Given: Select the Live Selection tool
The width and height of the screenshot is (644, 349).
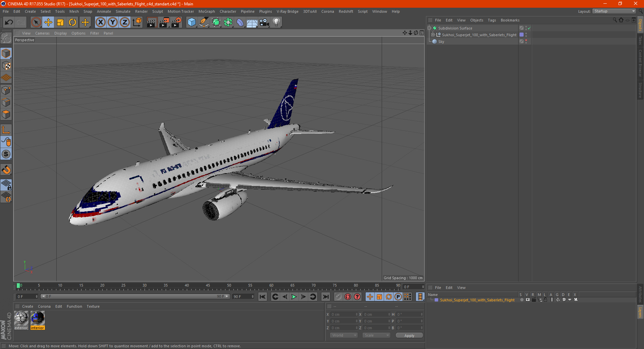Looking at the screenshot, I should [x=36, y=22].
